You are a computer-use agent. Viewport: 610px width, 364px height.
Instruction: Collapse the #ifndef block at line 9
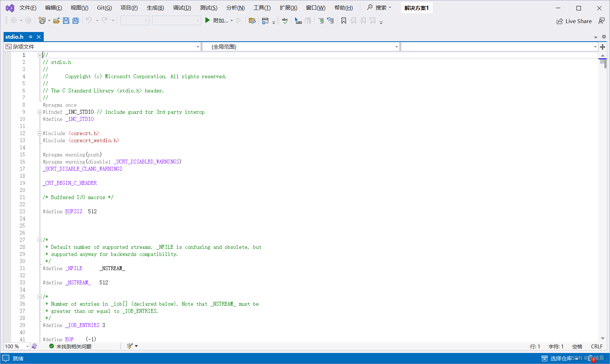[x=40, y=112]
